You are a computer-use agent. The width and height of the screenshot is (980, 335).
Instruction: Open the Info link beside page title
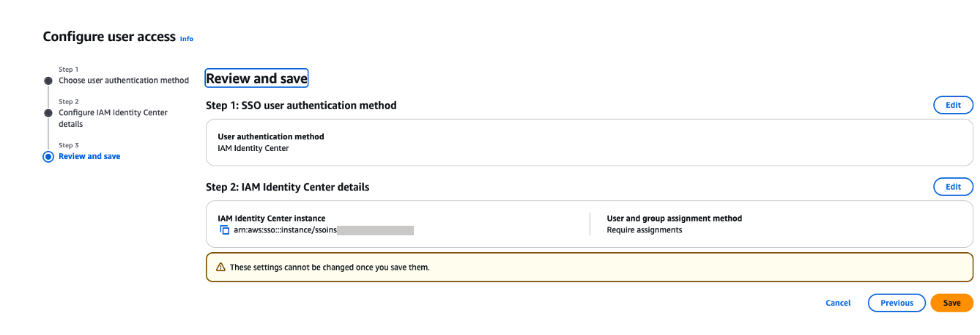187,38
